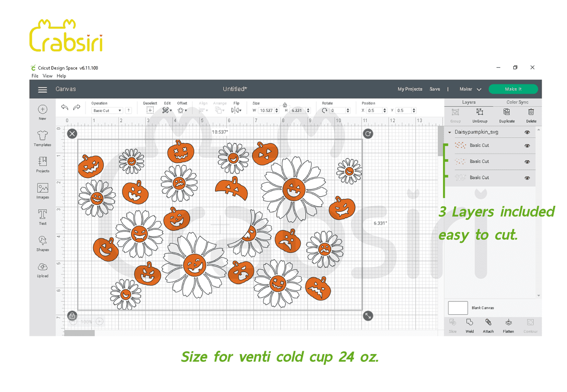Click the Undo arrow
The height and width of the screenshot is (392, 567).
tap(64, 107)
